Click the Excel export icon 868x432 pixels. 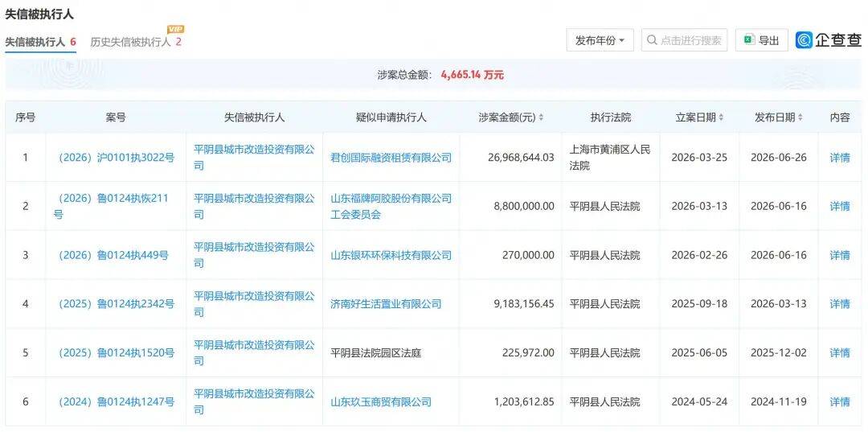click(x=750, y=40)
